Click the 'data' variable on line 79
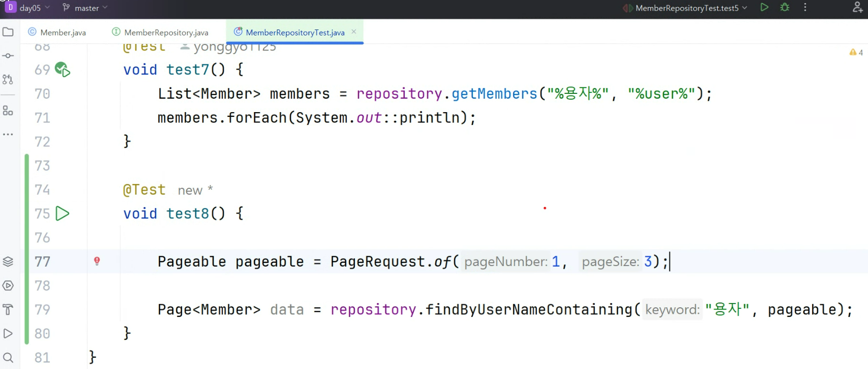 [x=287, y=309]
